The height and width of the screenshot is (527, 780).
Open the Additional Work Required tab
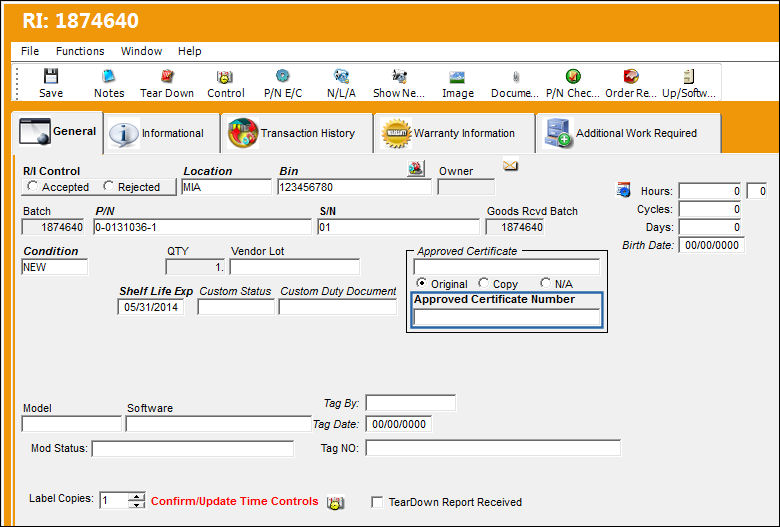click(x=628, y=133)
